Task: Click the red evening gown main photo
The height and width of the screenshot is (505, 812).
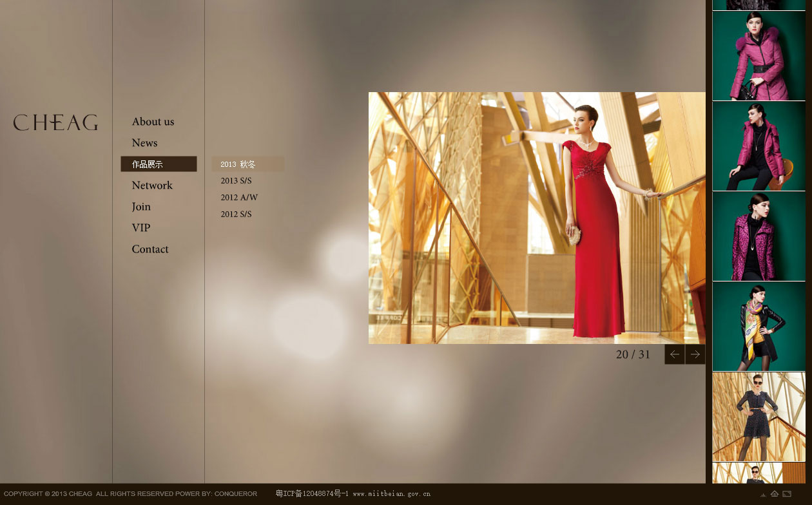Action: [x=537, y=218]
